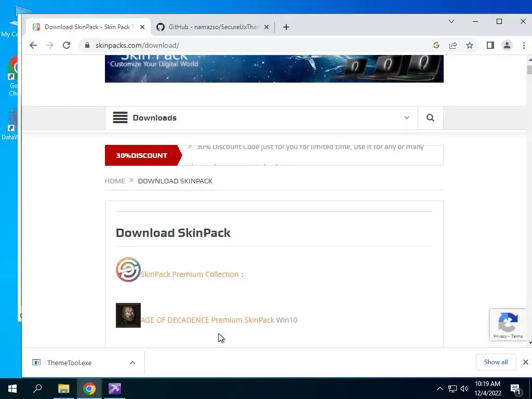Open the volume tray icon
532x399 pixels.
(x=464, y=389)
